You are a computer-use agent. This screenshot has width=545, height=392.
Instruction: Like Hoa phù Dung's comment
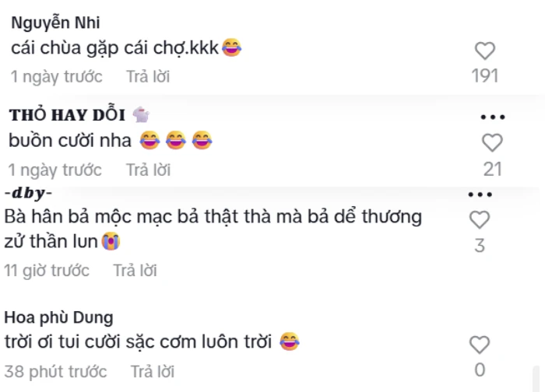(x=480, y=345)
